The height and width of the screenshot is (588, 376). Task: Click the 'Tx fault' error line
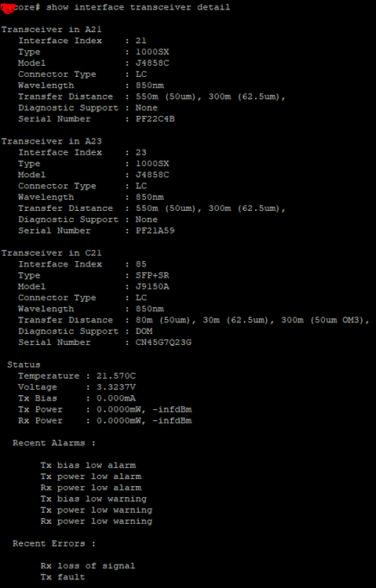(x=63, y=577)
